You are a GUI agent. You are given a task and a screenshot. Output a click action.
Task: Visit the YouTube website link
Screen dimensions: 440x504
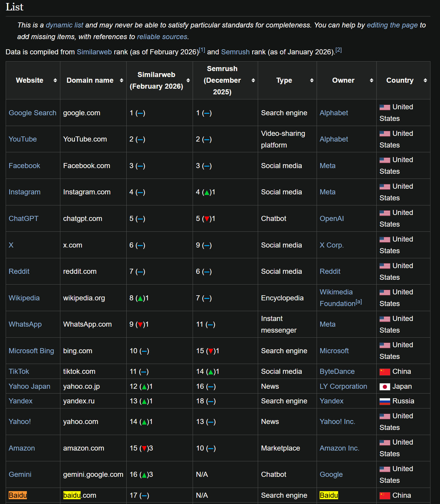[23, 139]
